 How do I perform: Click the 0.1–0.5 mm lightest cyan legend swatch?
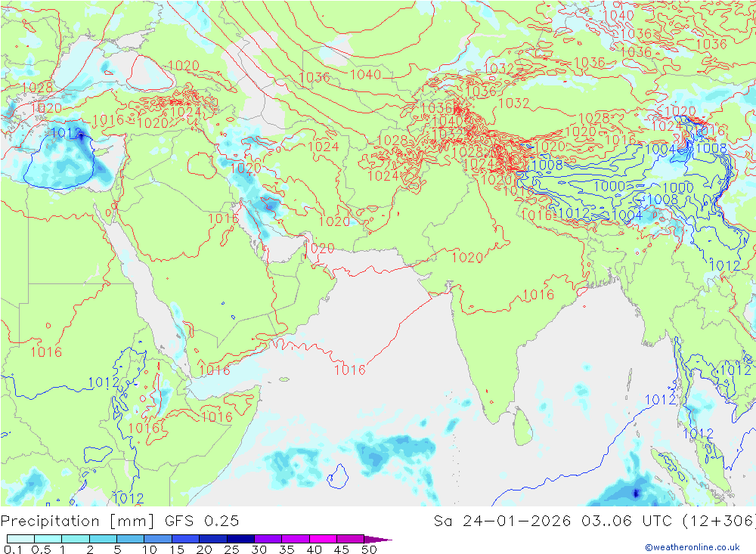[20, 539]
